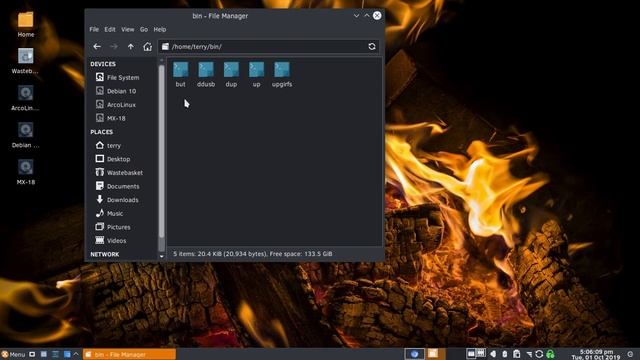Click the PLACES section heading
640x360 pixels.
click(x=102, y=132)
